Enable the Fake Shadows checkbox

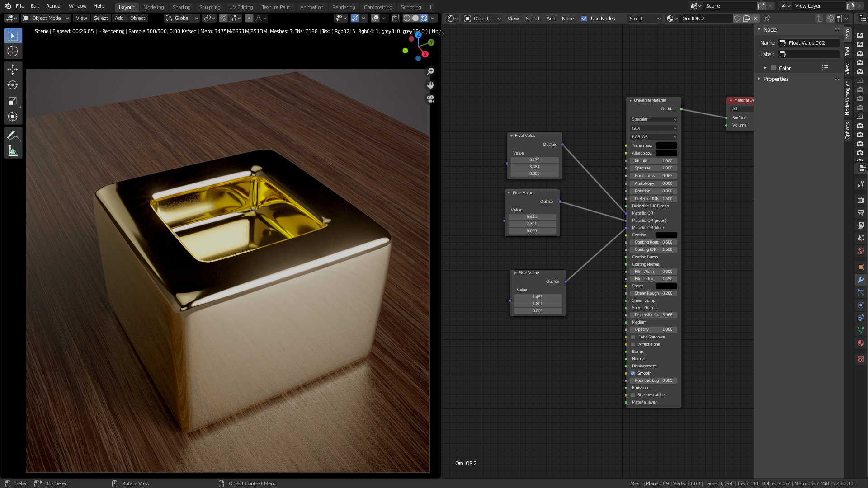[633, 337]
